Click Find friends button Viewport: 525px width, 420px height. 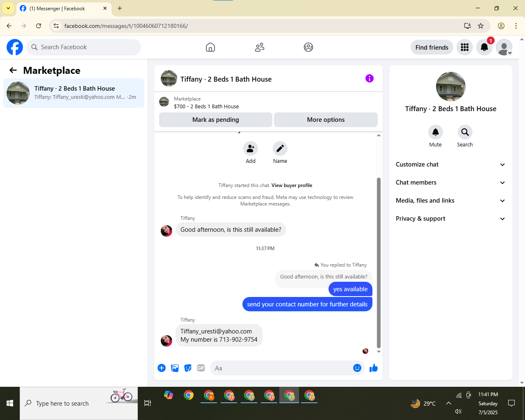coord(432,47)
